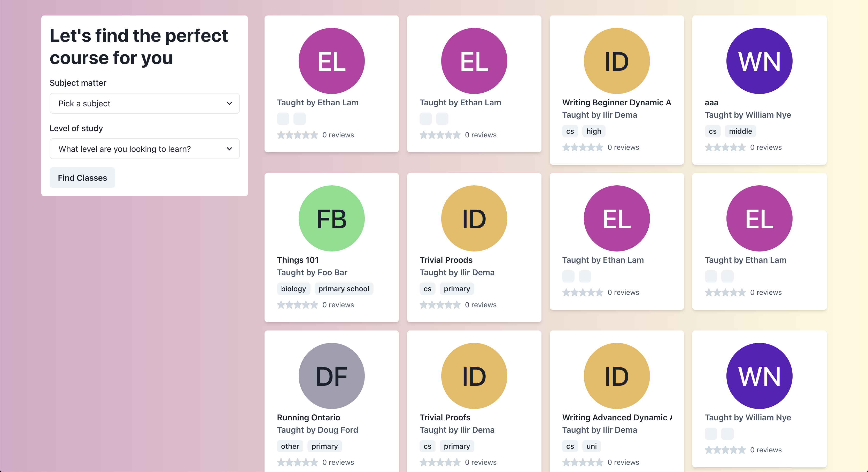
Task: Select the biology tag on Things 101
Action: coord(293,289)
